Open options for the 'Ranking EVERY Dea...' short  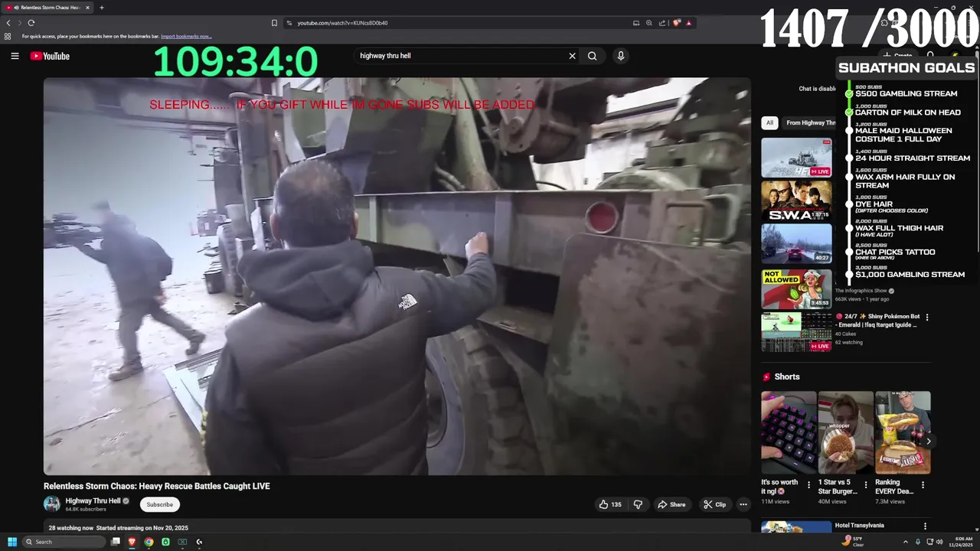point(923,484)
